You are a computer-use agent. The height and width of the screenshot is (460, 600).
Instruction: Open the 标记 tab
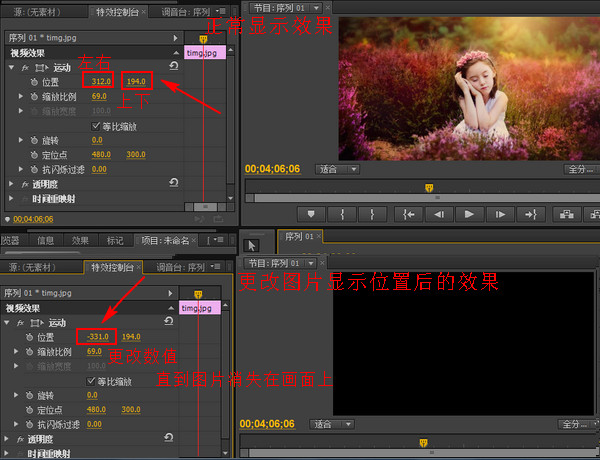(115, 240)
